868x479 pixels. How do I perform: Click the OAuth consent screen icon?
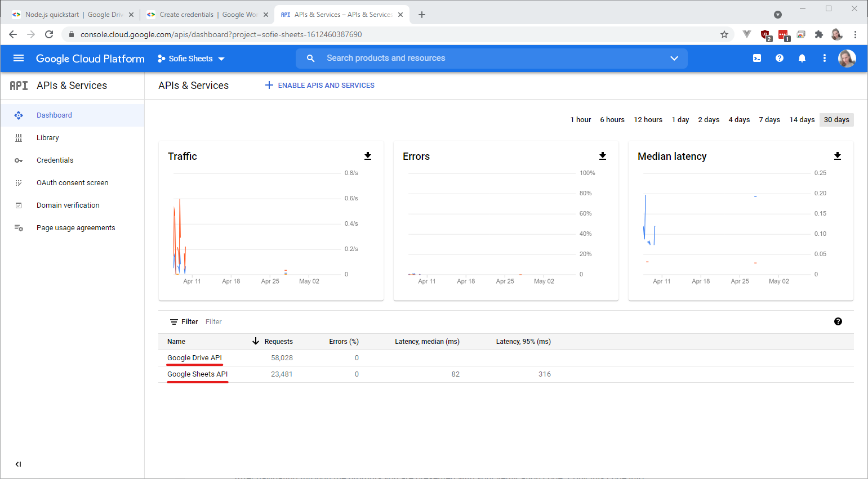[x=19, y=183]
